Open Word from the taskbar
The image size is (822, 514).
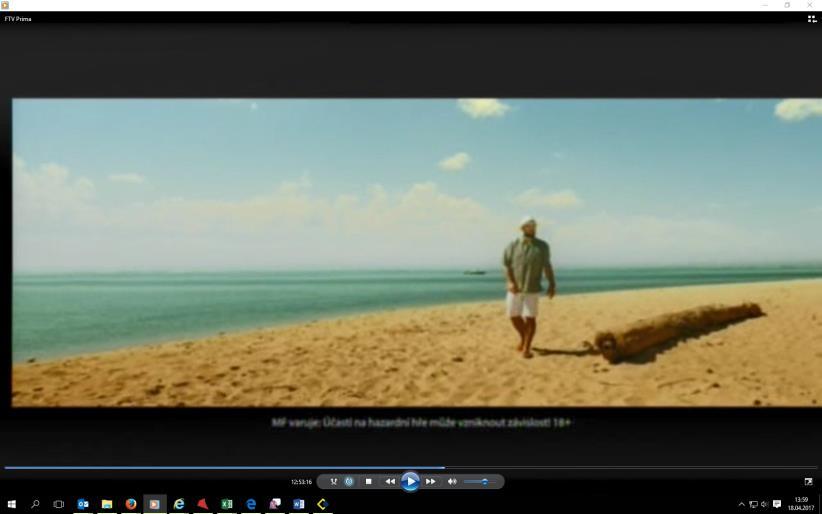(x=299, y=504)
